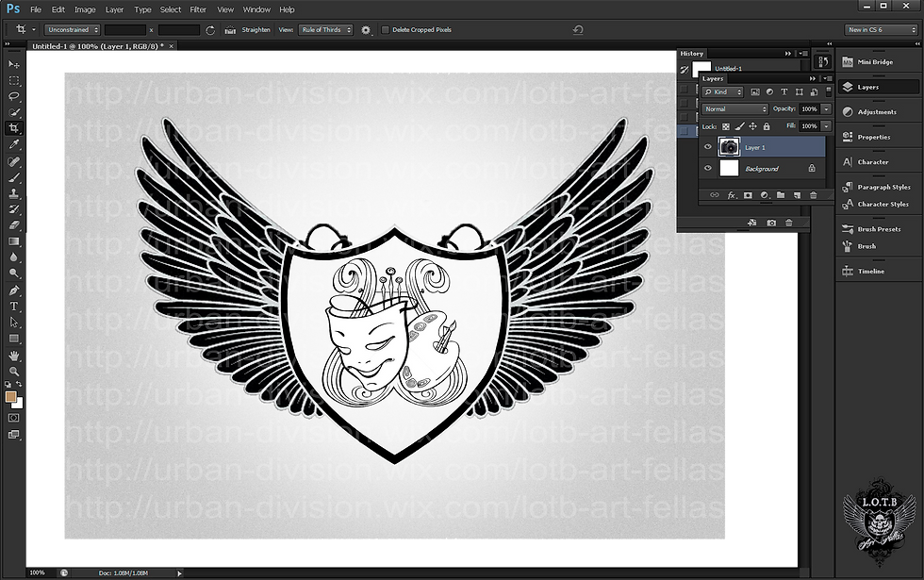
Task: Open the Unconstrained aspect ratio dropdown
Action: click(x=72, y=29)
